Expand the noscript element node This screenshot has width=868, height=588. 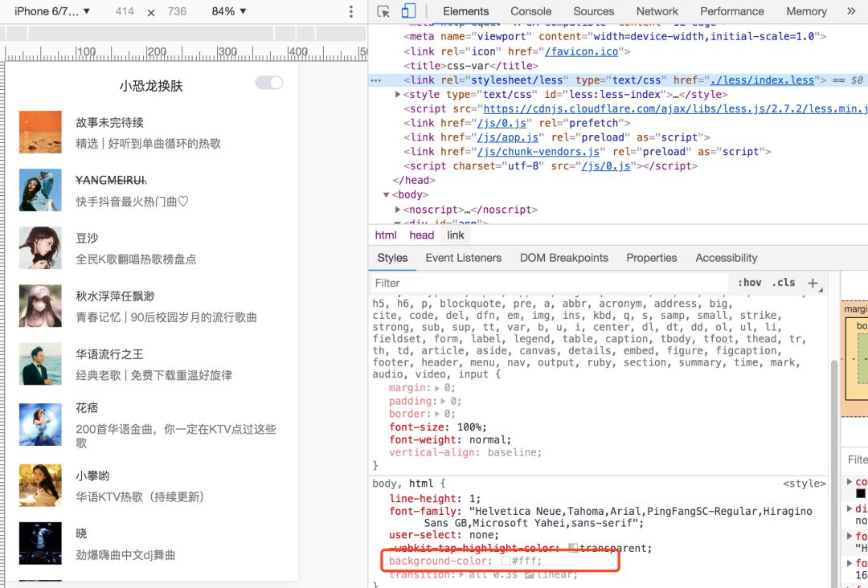[x=398, y=210]
